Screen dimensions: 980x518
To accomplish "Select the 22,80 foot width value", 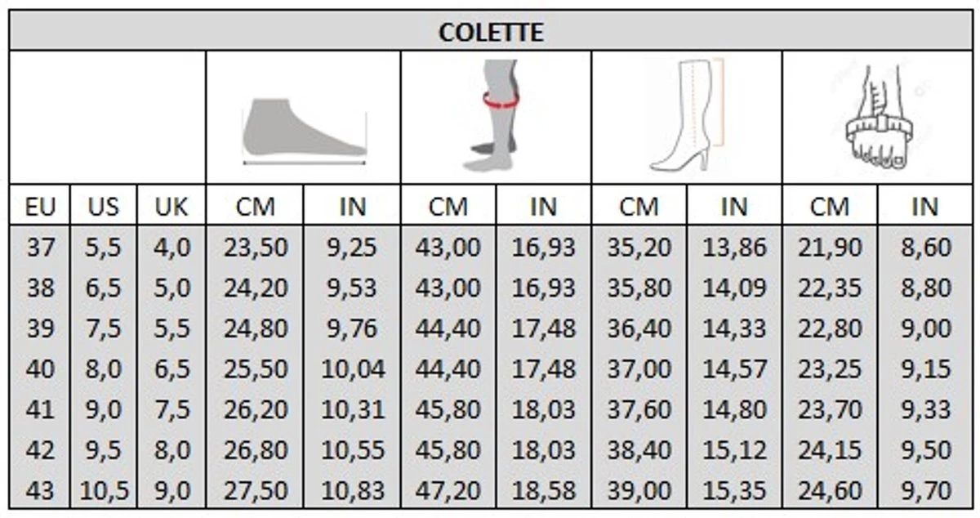I will tap(830, 328).
